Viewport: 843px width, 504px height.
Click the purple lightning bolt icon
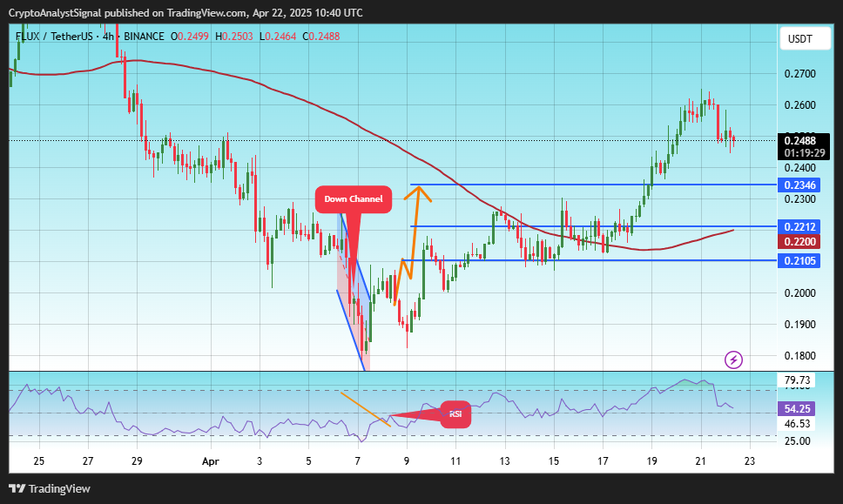(733, 360)
